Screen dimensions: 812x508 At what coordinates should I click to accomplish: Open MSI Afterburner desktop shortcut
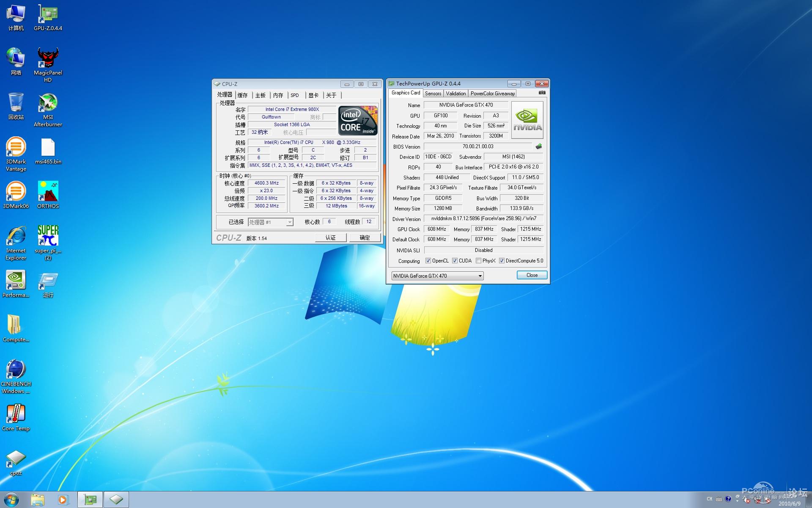[x=48, y=104]
